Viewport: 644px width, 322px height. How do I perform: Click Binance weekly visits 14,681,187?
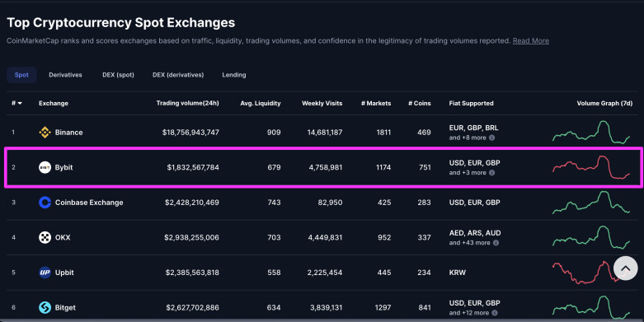325,133
